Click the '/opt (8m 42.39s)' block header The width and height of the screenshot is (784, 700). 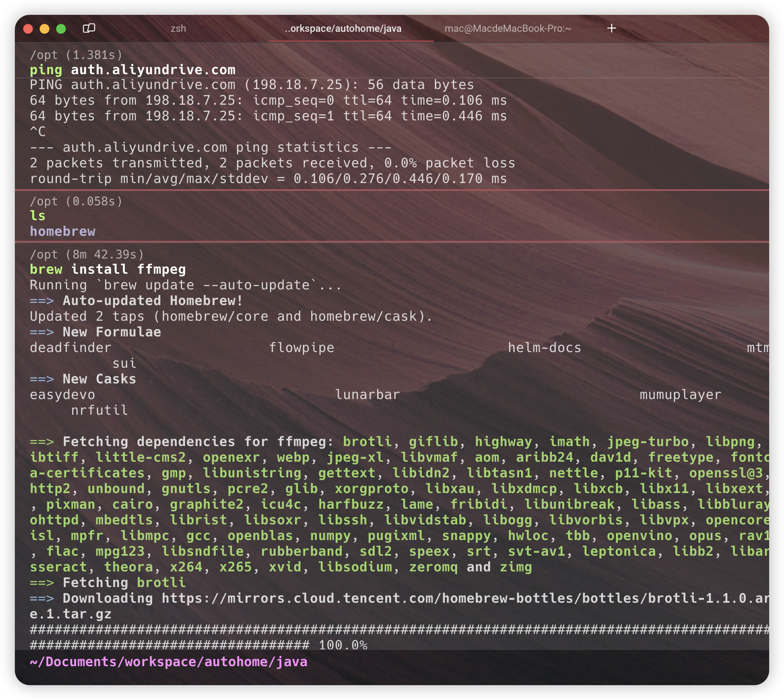coord(87,254)
